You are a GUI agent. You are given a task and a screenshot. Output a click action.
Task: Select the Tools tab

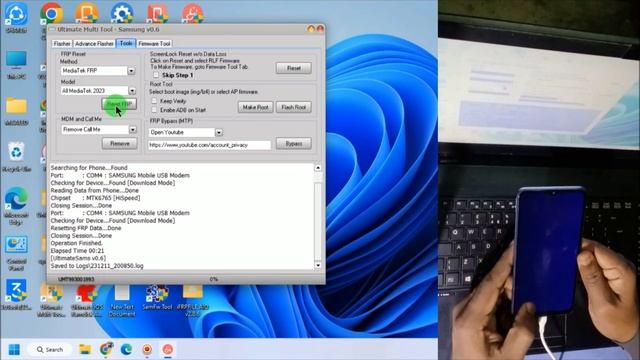pos(126,43)
